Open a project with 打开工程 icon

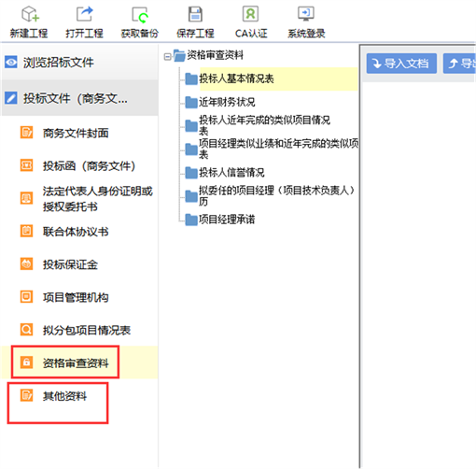pyautogui.click(x=84, y=14)
